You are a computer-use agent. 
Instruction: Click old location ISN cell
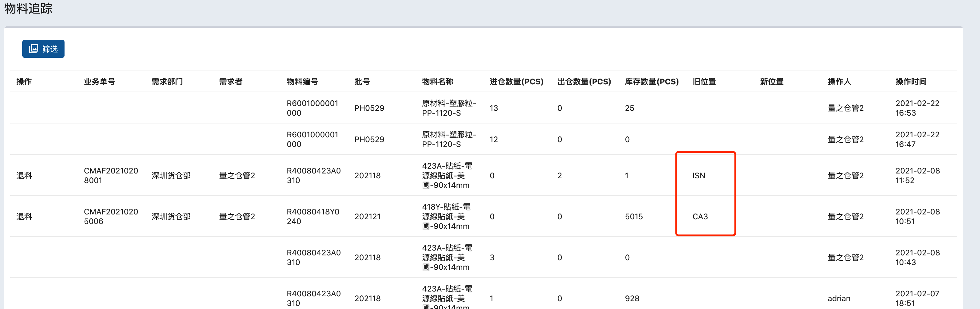coord(698,175)
